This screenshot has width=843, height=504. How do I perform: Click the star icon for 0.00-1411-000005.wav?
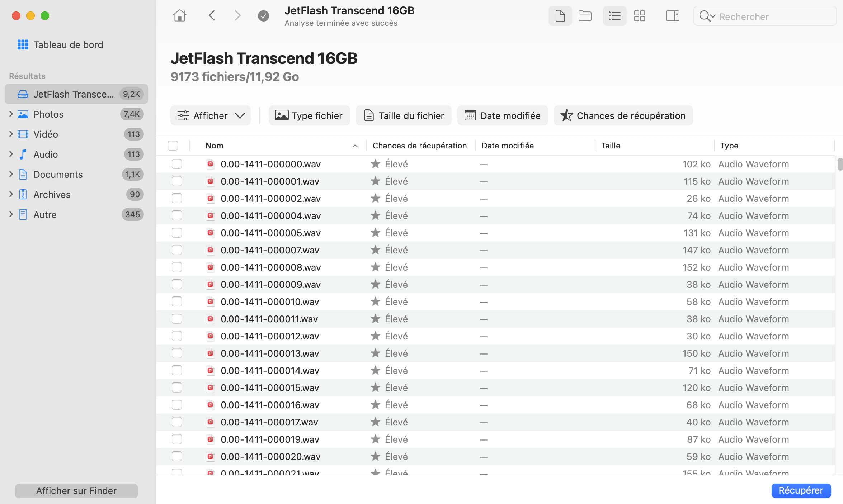(375, 233)
